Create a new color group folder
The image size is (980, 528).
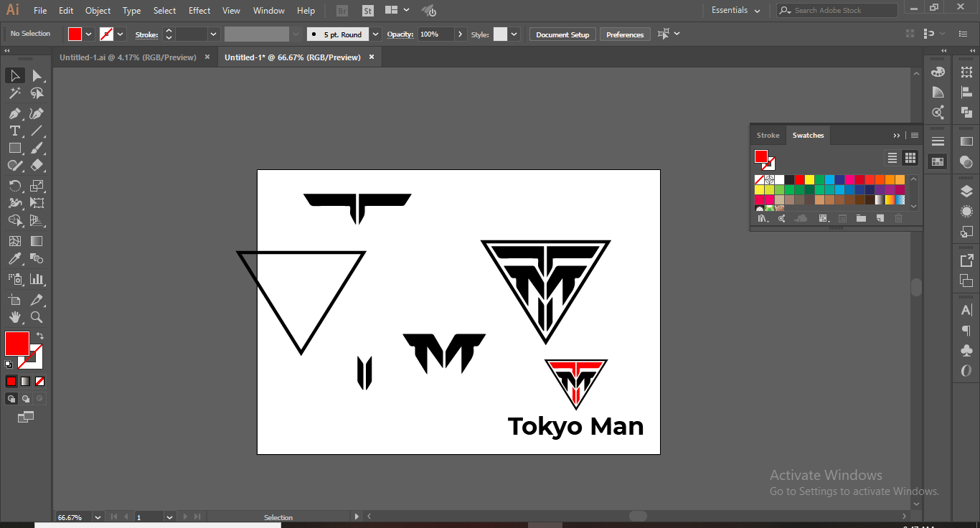[x=861, y=218]
